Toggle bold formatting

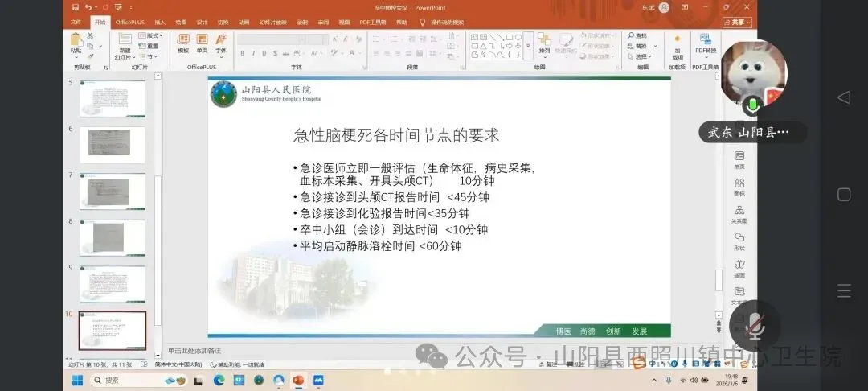[x=242, y=53]
